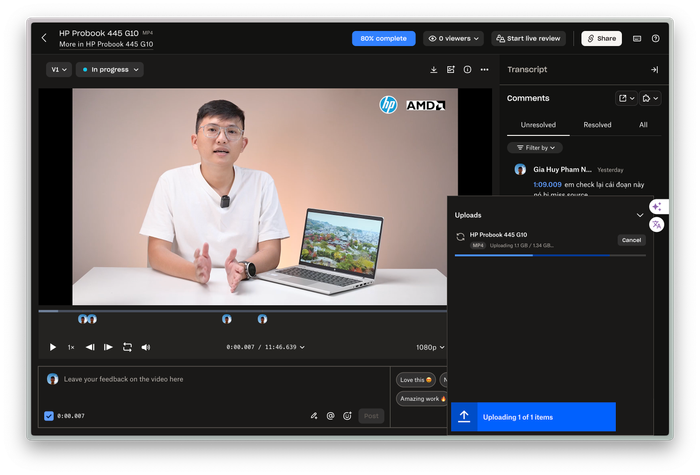
Task: Open the 1080p quality dropdown
Action: pos(430,347)
